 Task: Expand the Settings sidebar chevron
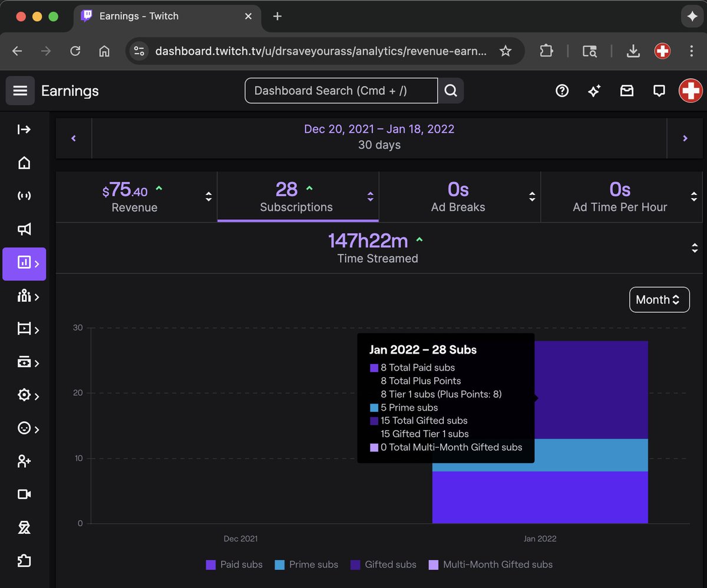click(37, 396)
